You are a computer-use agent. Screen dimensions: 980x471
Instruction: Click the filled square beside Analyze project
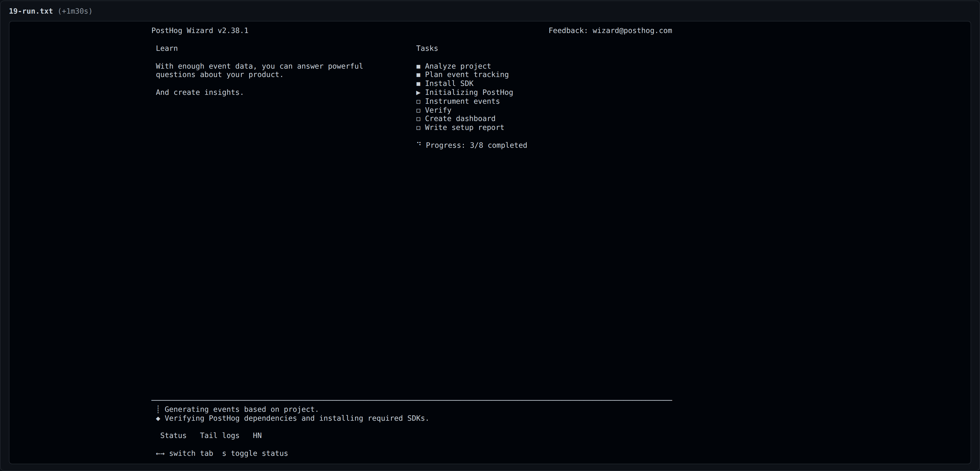[418, 67]
